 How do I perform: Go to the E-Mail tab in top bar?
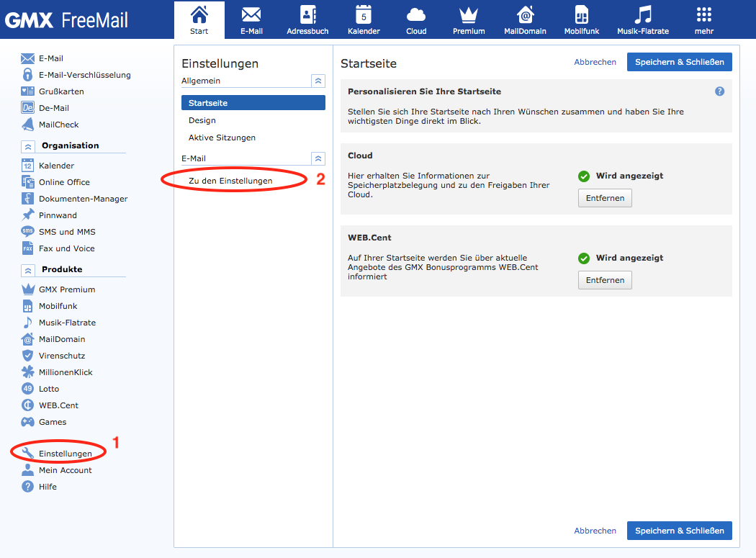pyautogui.click(x=251, y=19)
